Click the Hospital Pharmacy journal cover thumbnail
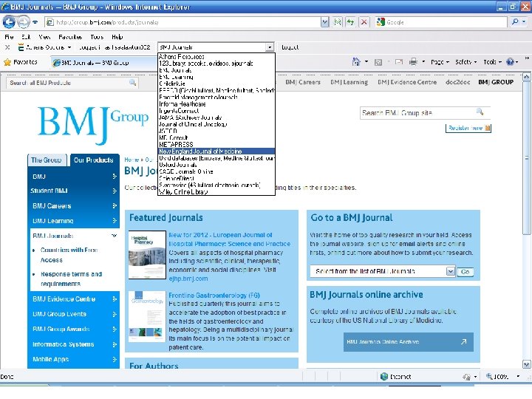The height and width of the screenshot is (399, 532). click(x=147, y=255)
